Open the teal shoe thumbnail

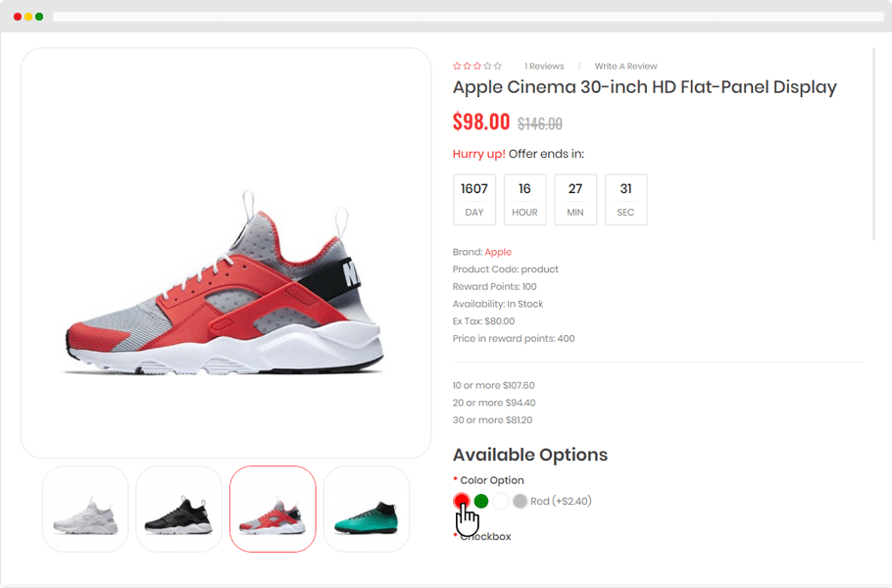pos(367,509)
